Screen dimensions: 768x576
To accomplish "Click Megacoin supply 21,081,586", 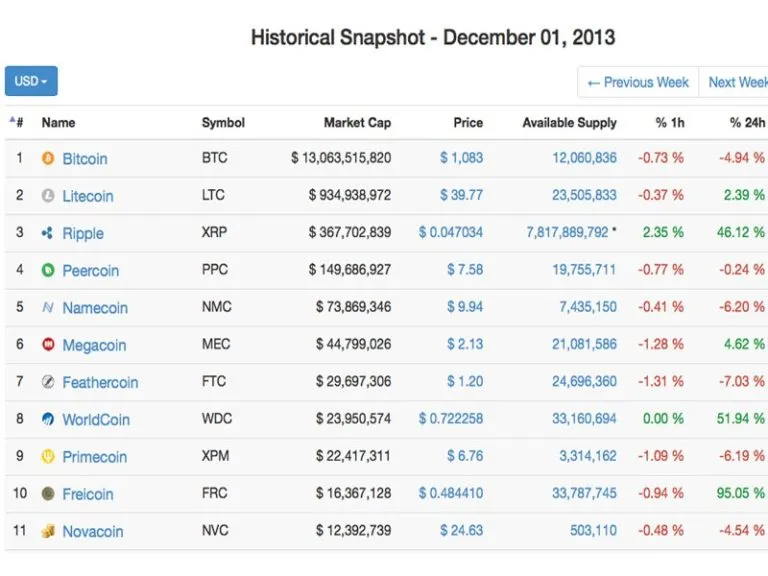I will click(x=584, y=344).
